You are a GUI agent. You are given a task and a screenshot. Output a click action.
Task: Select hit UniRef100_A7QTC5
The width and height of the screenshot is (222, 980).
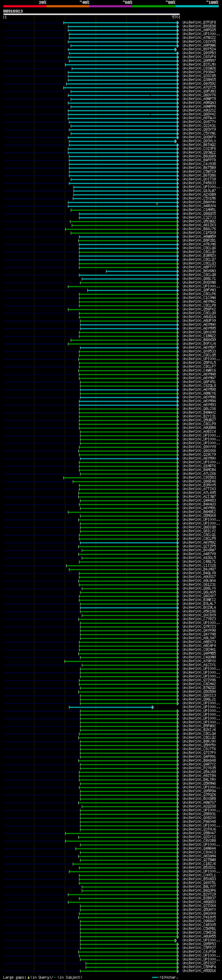pyautogui.click(x=199, y=88)
